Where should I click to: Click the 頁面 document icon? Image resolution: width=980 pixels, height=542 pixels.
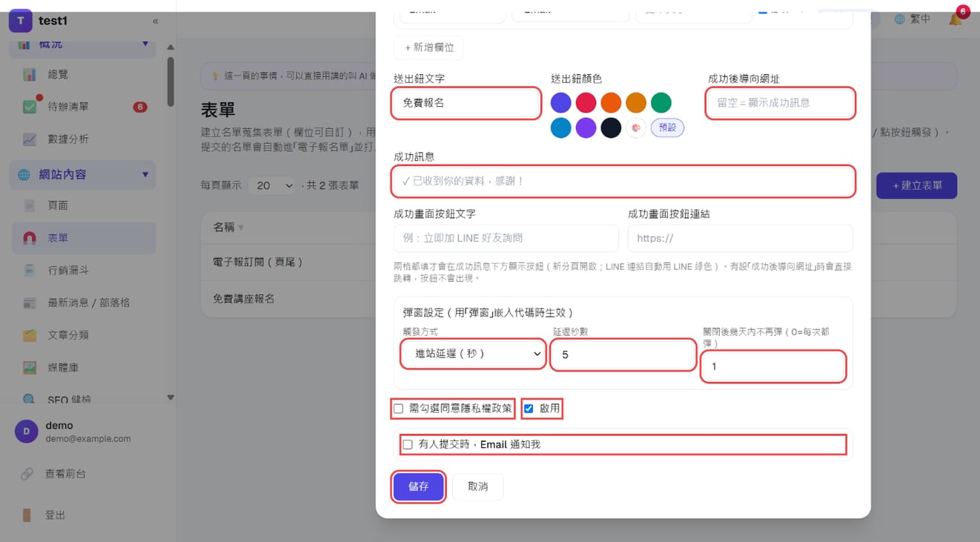pos(30,205)
